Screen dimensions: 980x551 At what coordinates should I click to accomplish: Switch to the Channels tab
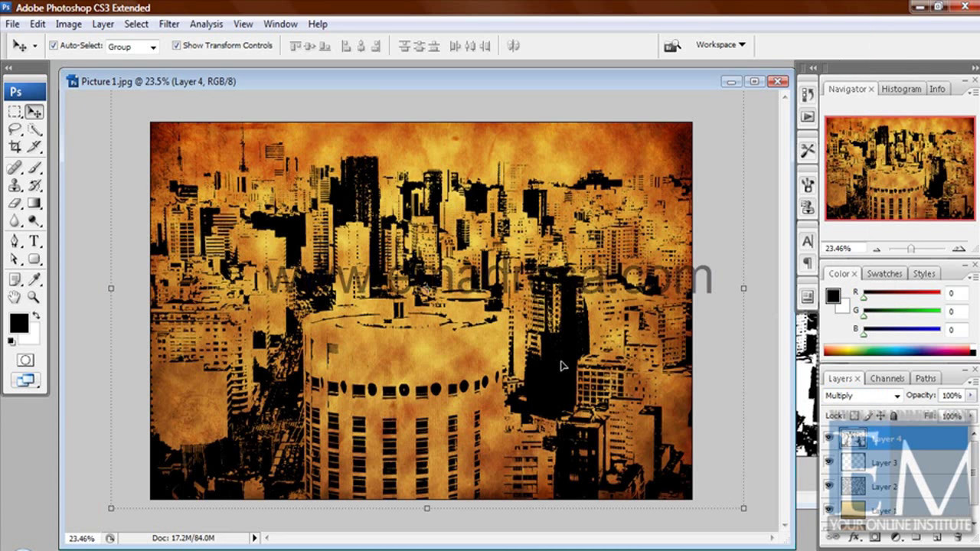click(x=887, y=378)
